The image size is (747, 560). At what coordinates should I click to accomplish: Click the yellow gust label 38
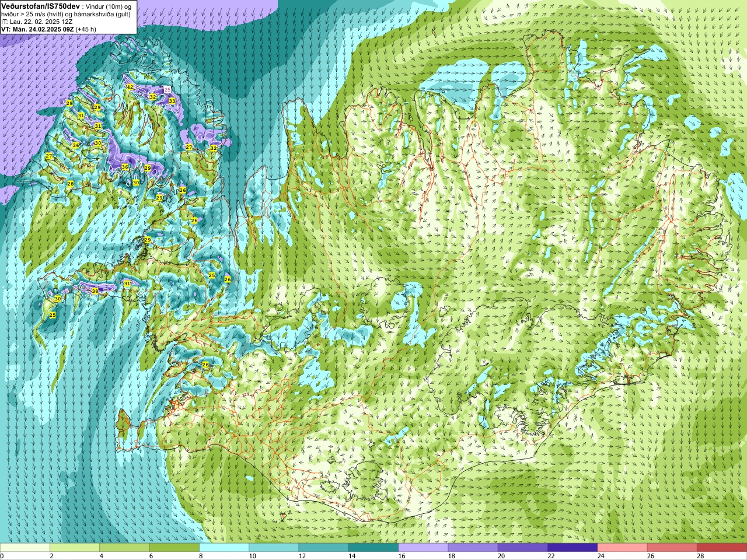tap(95, 290)
